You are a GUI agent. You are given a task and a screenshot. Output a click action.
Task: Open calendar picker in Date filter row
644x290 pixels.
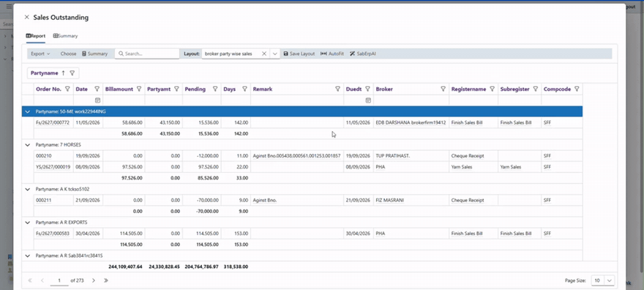click(97, 100)
